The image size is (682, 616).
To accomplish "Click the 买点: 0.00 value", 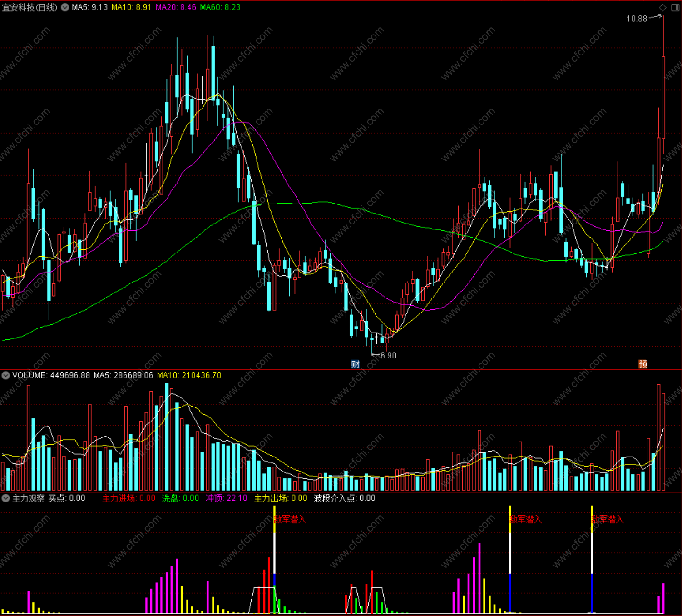I will point(67,498).
